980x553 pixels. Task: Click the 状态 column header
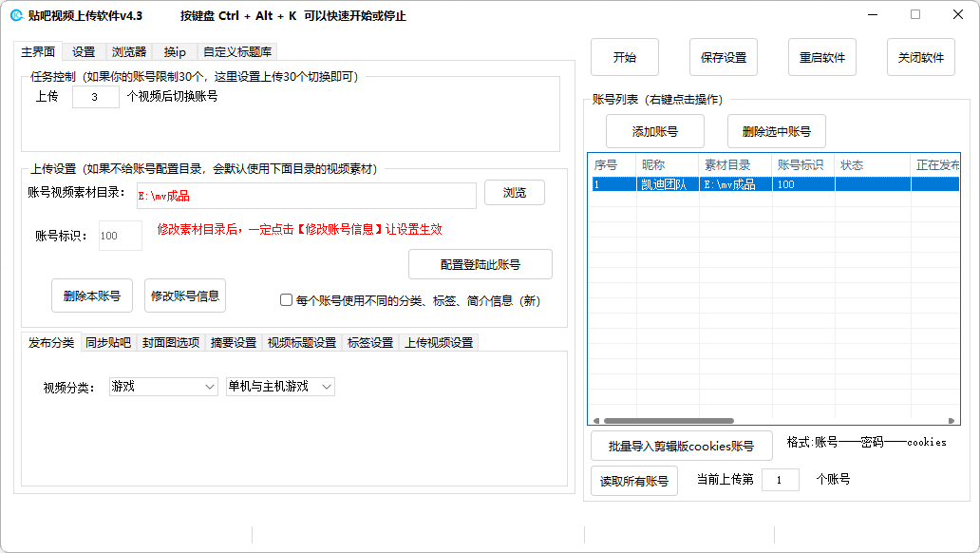pyautogui.click(x=873, y=165)
